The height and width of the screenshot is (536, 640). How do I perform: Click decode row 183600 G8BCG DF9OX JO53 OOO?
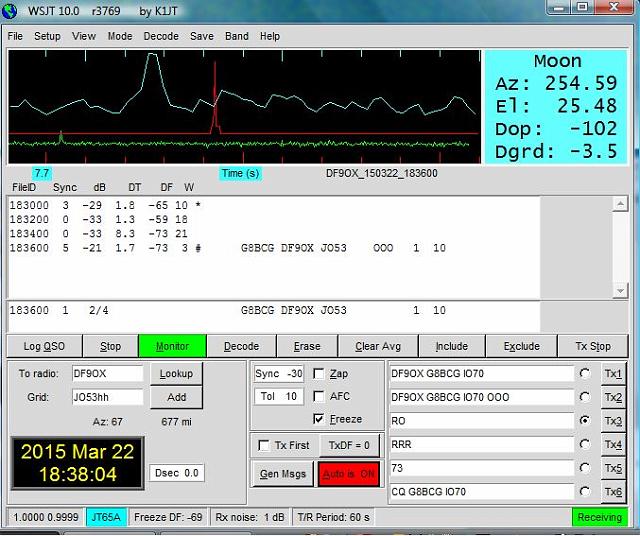click(x=228, y=248)
